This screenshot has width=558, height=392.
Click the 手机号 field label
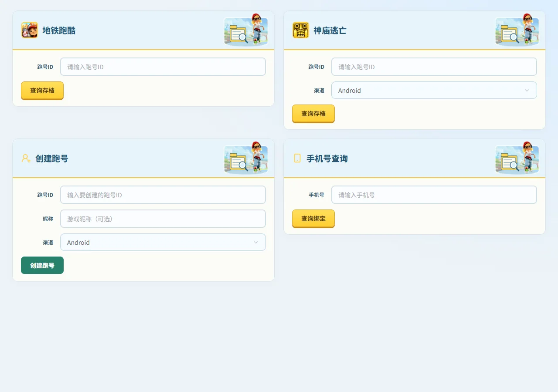pos(316,195)
